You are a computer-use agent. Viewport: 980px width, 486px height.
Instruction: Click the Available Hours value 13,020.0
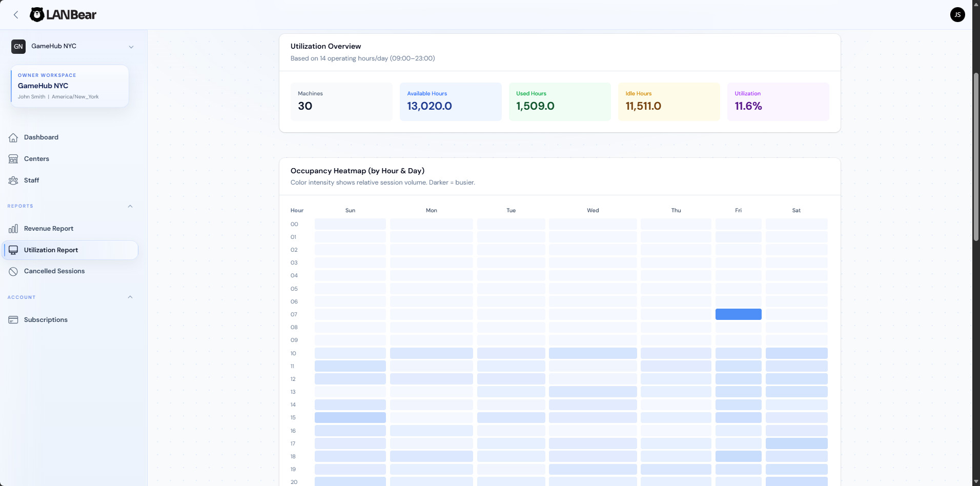pyautogui.click(x=430, y=106)
